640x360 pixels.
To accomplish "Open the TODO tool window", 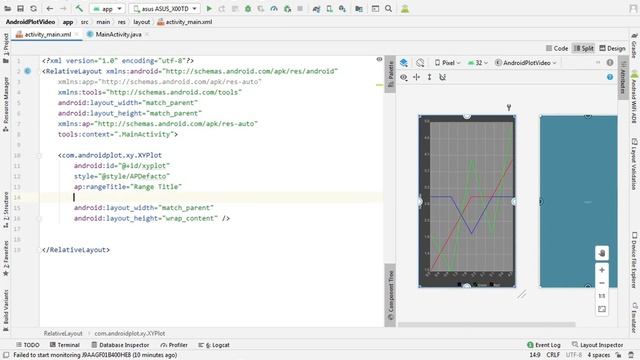I will 28,345.
